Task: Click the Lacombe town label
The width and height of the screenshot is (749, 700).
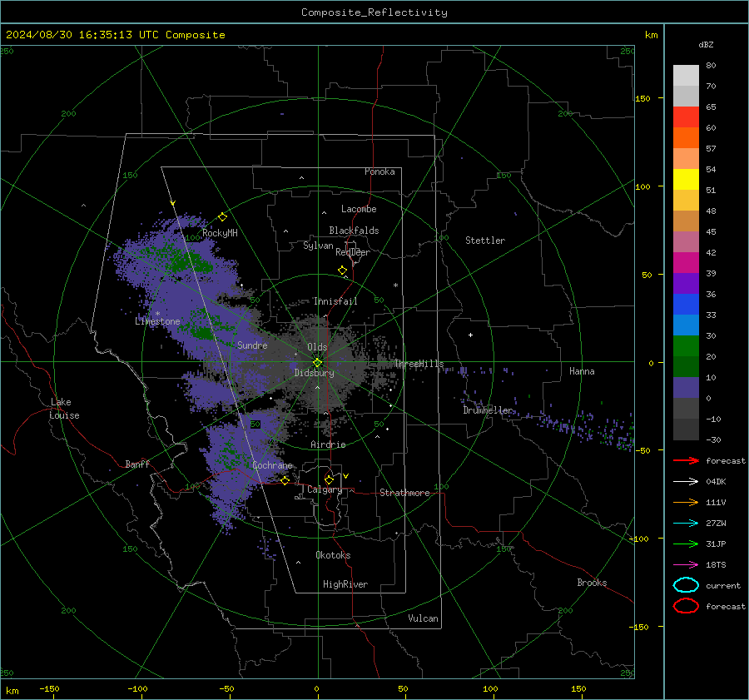Action: click(x=359, y=209)
